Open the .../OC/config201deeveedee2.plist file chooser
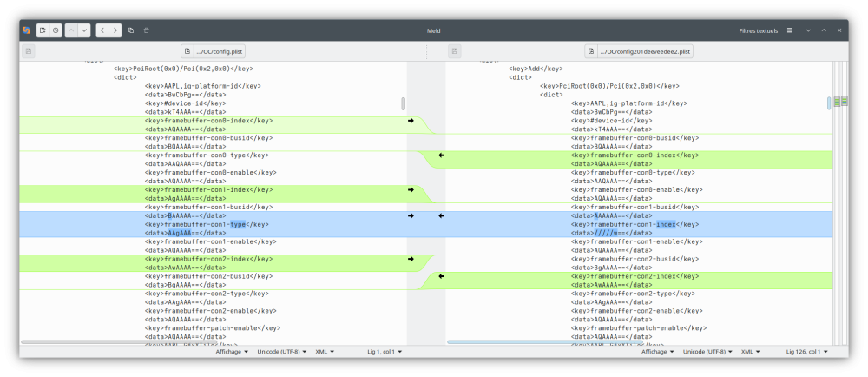Viewport: 868px width, 377px height. 639,51
